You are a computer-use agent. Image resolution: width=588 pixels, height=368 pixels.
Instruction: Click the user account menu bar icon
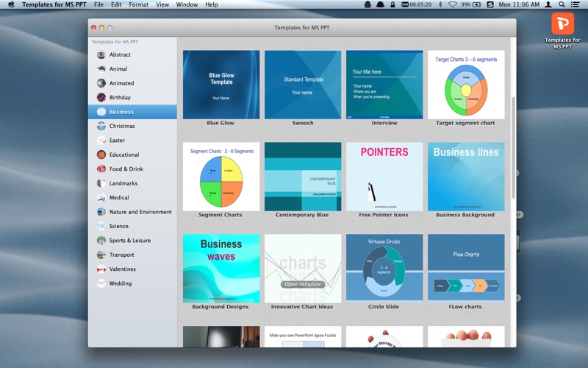click(x=548, y=4)
